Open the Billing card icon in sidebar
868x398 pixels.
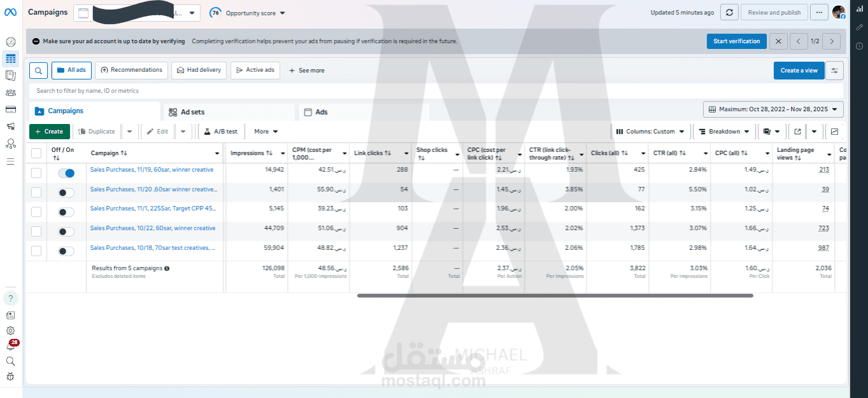pos(10,109)
